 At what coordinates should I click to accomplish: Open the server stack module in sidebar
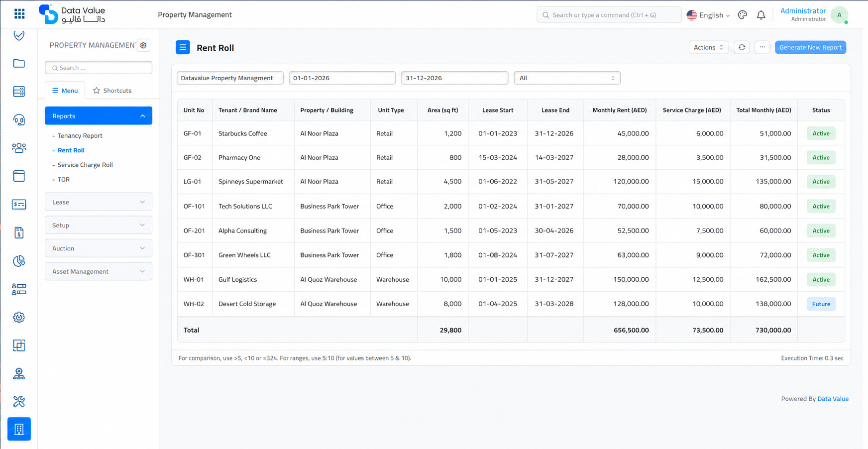pos(19,92)
